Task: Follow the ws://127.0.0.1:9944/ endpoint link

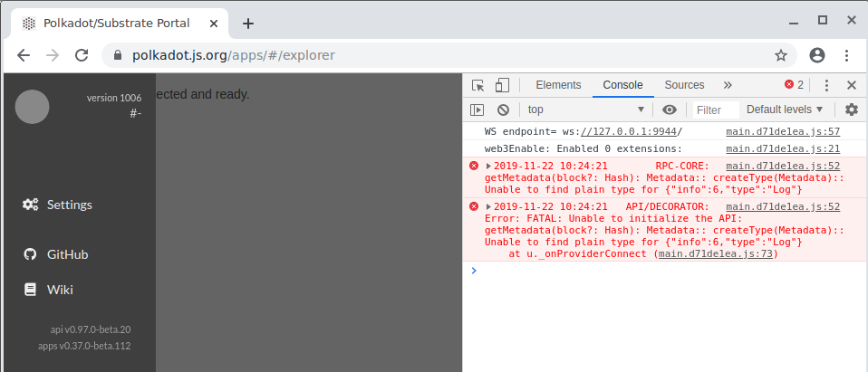Action: click(x=629, y=131)
